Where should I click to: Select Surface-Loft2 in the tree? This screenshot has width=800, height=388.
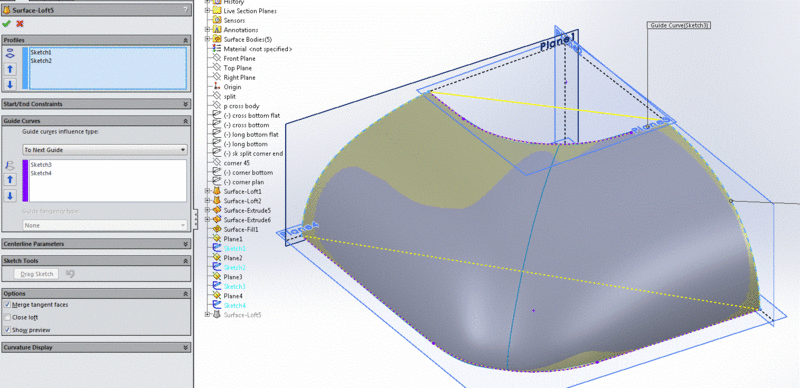point(242,201)
